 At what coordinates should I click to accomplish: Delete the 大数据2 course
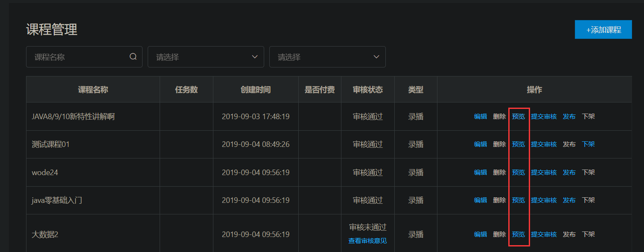[x=499, y=234]
